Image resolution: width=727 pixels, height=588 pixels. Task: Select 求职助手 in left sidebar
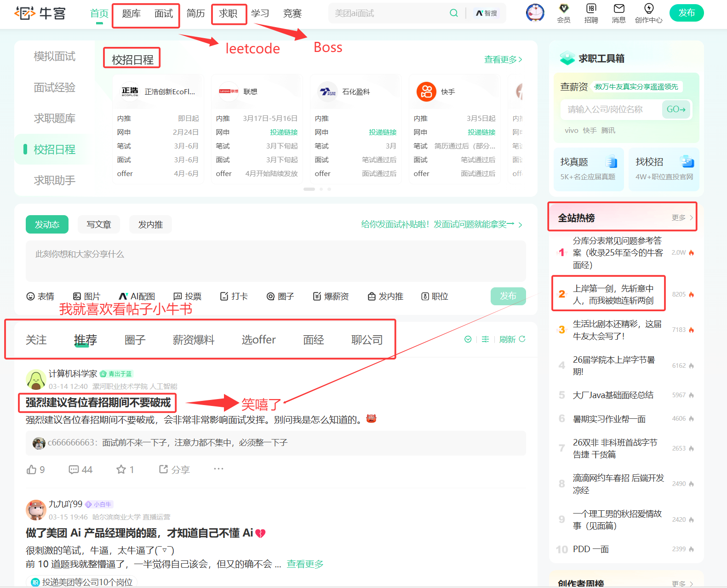54,180
